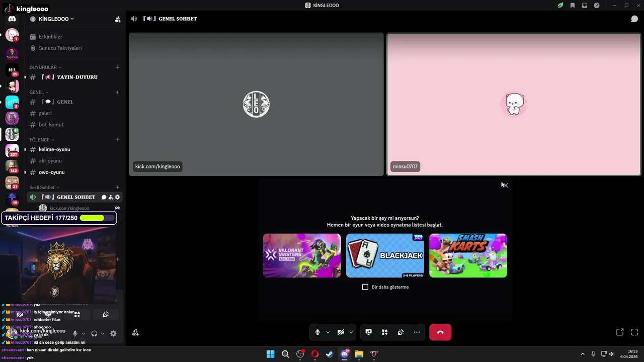Screen dimensions: 644x362
Task: Show hidden system tray icons
Action: pyautogui.click(x=583, y=354)
